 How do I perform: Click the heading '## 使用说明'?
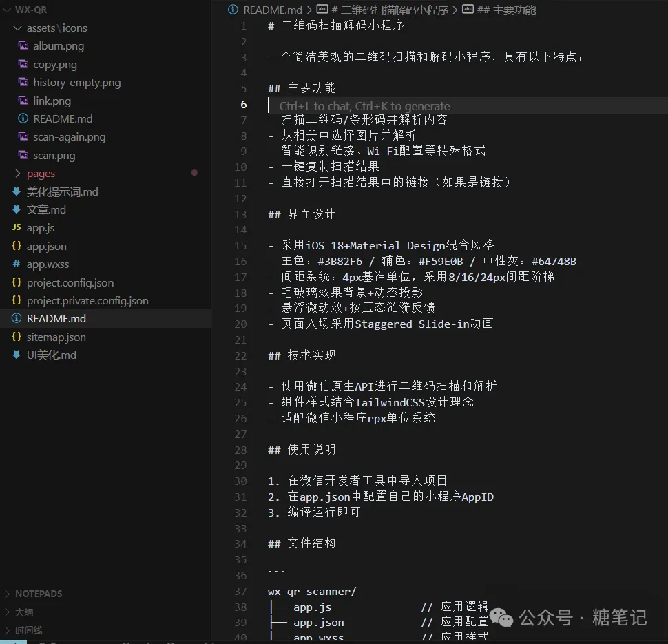tap(302, 450)
